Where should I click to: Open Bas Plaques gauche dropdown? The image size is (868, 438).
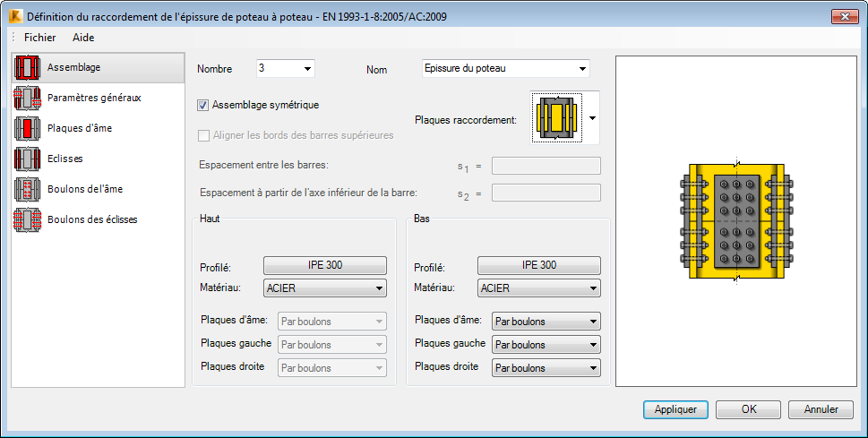coord(546,345)
